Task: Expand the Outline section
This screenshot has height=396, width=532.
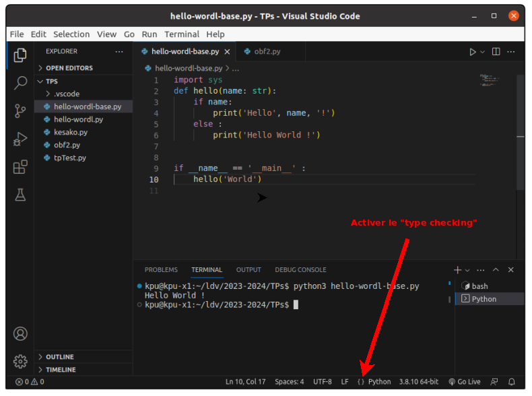Action: [84, 357]
